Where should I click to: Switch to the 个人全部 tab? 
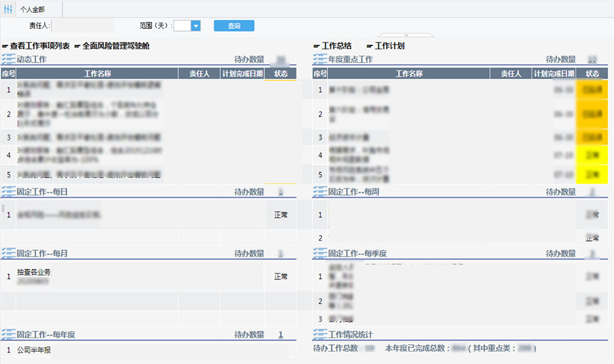click(32, 9)
